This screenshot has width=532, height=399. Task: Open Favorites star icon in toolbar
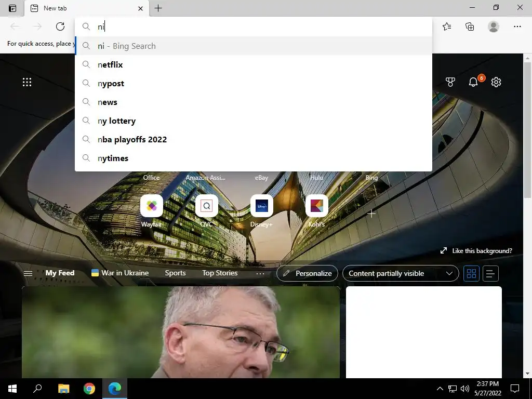[447, 26]
